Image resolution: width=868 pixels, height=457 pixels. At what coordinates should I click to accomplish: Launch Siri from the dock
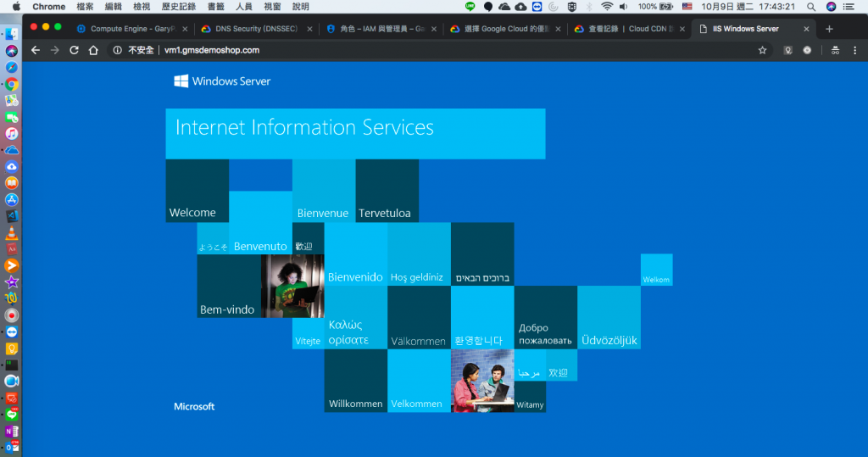pos(12,50)
